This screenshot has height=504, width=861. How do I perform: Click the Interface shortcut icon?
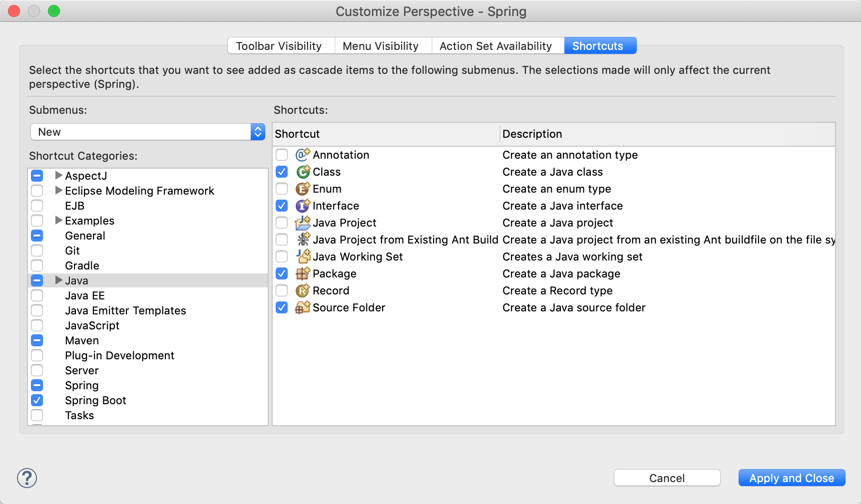coord(303,206)
